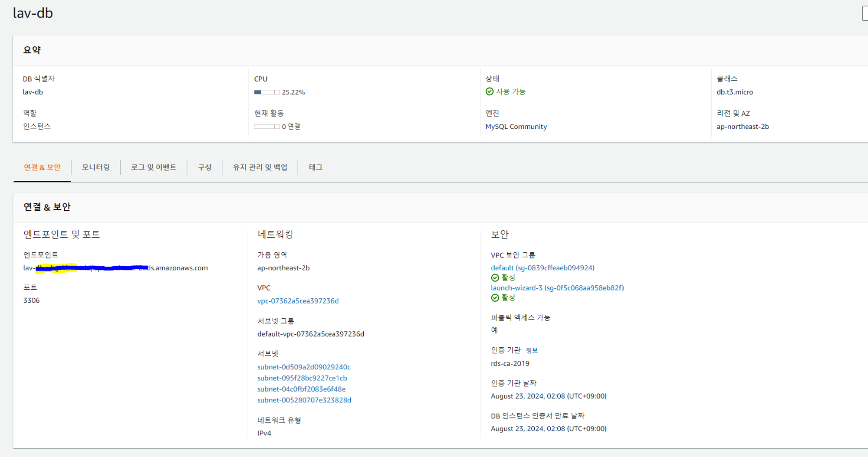
Task: Show the 태그 tab
Action: 316,167
